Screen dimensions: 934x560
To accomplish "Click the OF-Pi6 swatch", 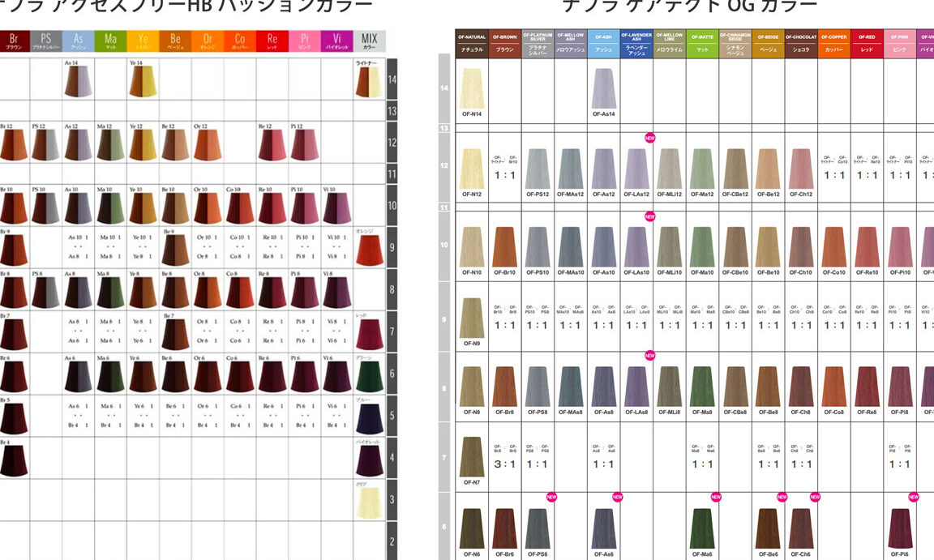I will (899, 528).
